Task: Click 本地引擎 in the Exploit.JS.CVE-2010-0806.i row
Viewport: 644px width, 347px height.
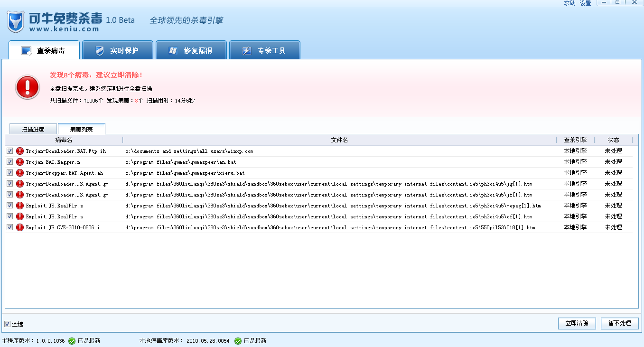Action: click(x=575, y=227)
